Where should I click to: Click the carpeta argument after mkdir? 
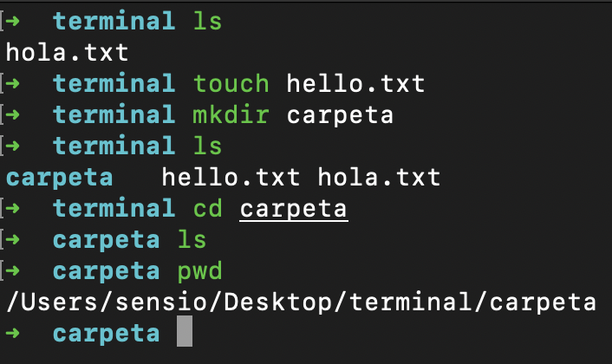pyautogui.click(x=340, y=116)
